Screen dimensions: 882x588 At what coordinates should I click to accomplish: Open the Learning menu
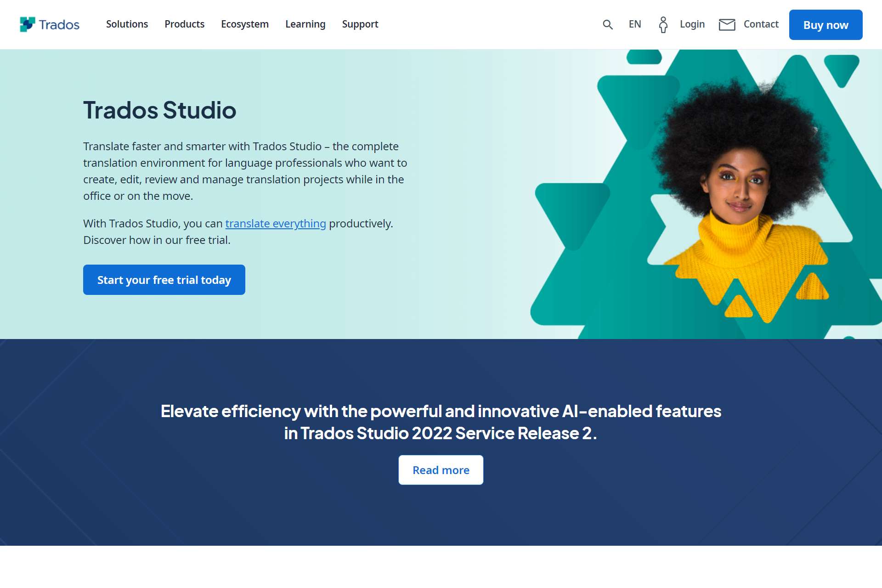305,24
